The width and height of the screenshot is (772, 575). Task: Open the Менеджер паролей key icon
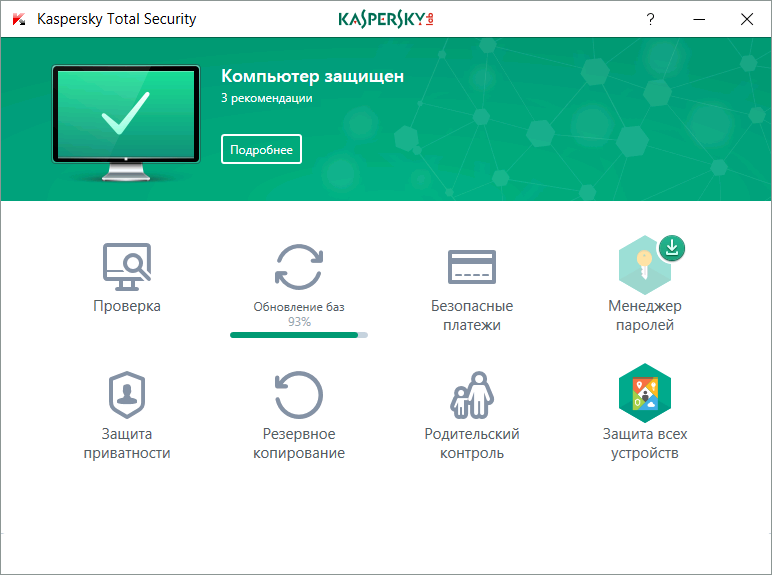pos(644,265)
